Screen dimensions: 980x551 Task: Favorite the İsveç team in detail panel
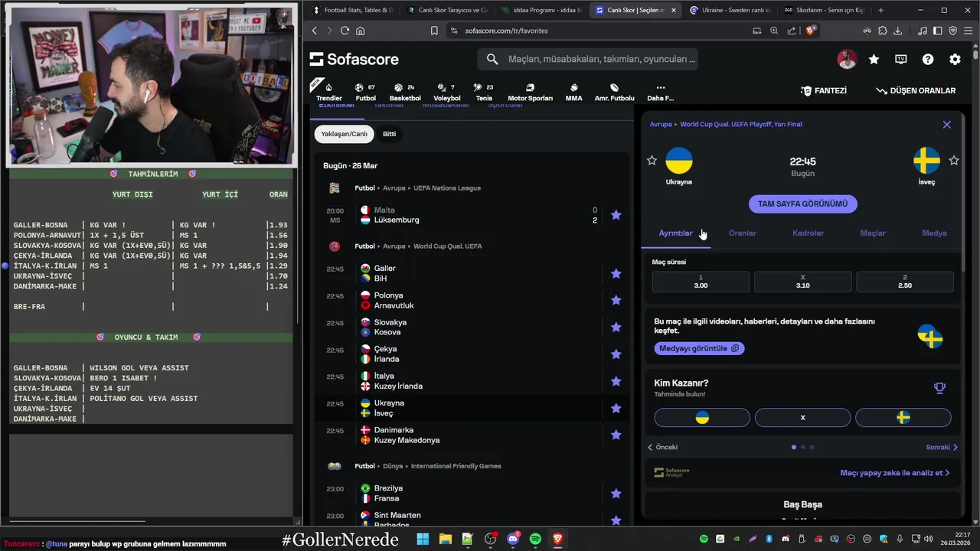(954, 160)
